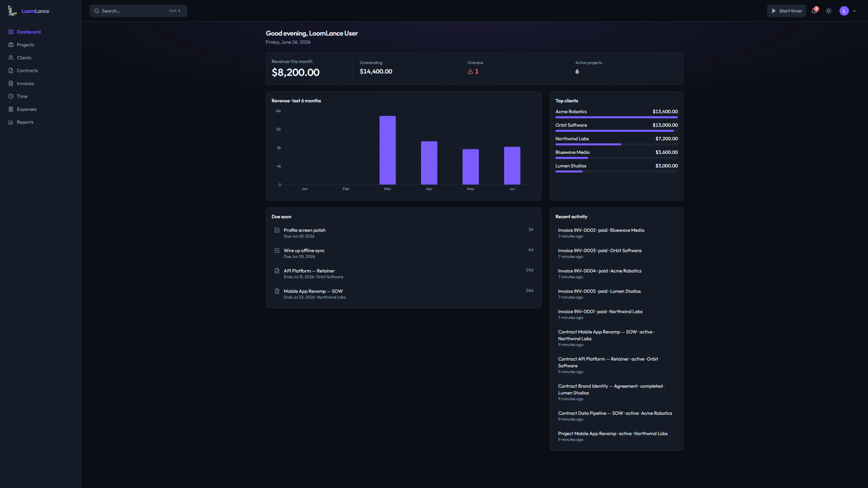Click contract icon beside Mobile App Revamp — SOW
868x488 pixels.
(x=277, y=291)
